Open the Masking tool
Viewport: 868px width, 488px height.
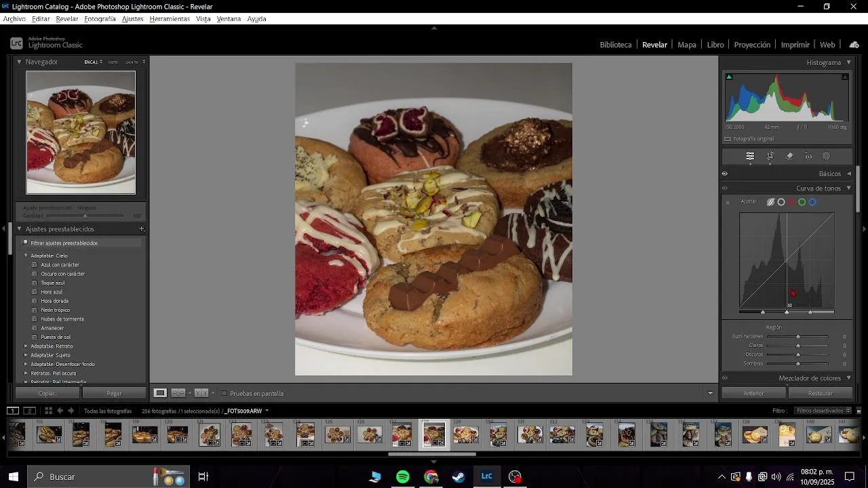coord(827,157)
